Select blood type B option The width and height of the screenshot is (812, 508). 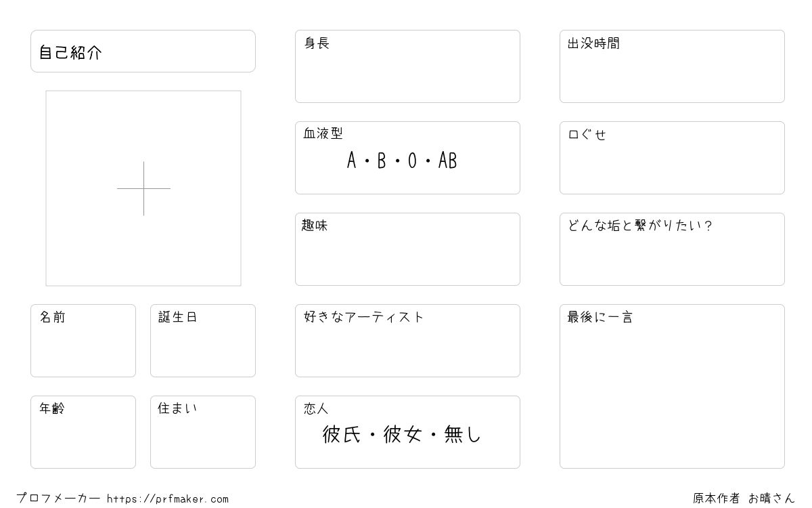(x=382, y=161)
